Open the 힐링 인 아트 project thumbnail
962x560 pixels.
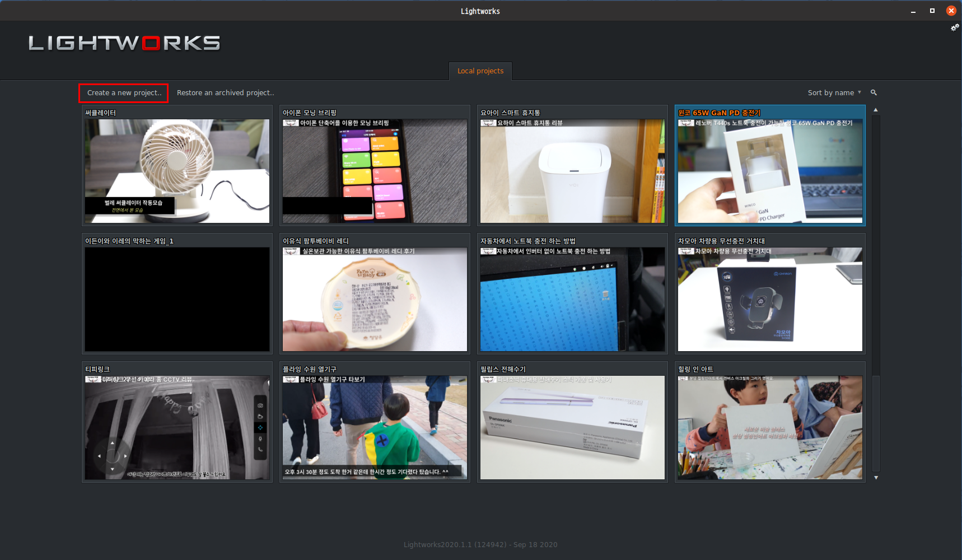coord(770,427)
